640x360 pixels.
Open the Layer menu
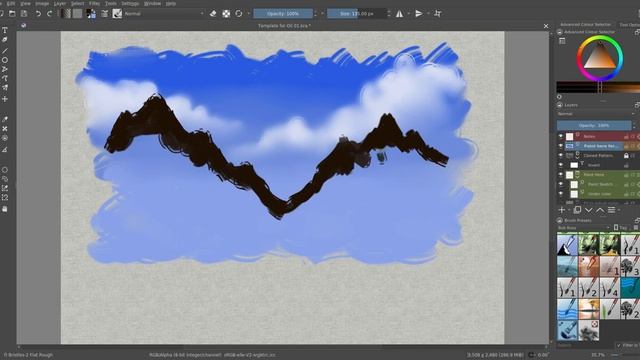(60, 3)
